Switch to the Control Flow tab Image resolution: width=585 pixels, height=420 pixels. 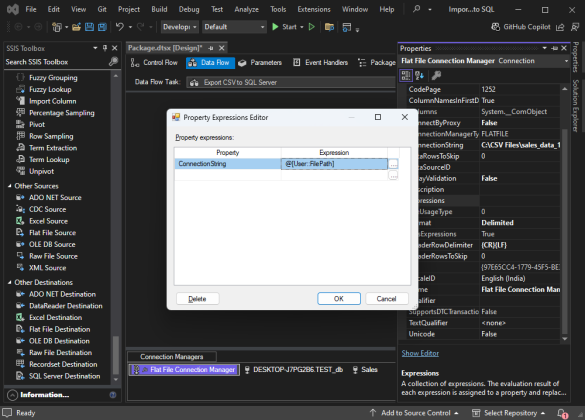tap(154, 63)
